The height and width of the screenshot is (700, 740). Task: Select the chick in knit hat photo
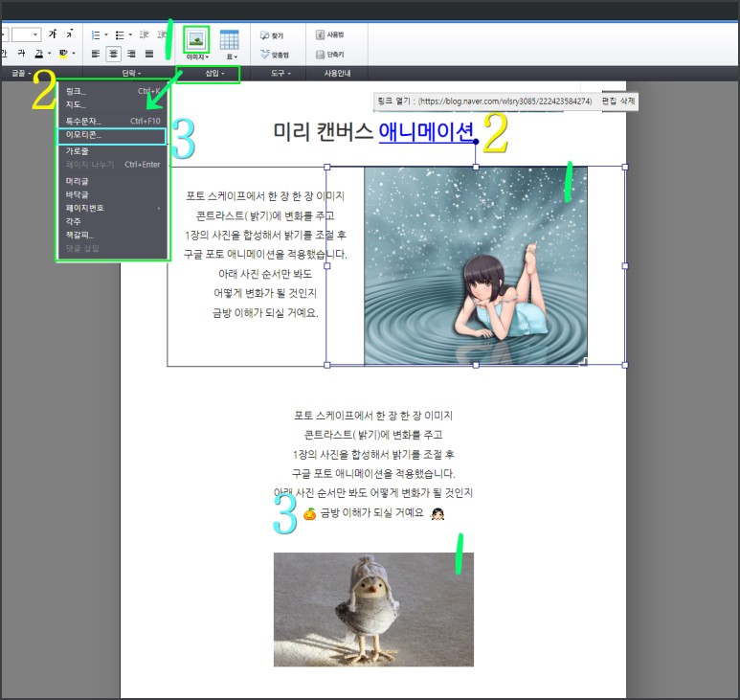point(373,609)
